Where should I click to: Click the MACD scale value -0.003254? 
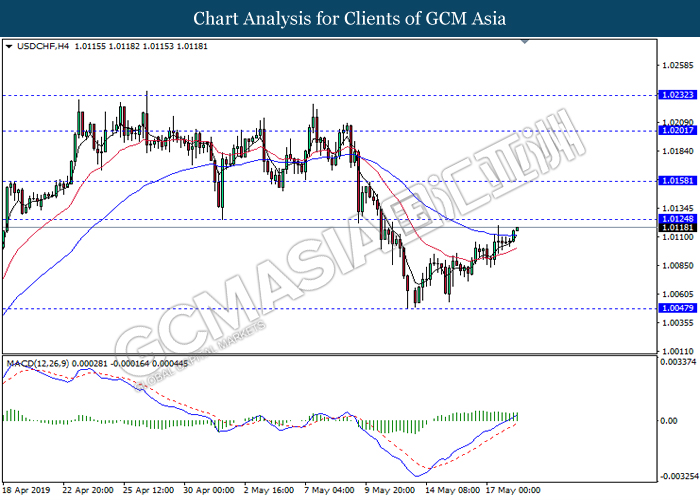pyautogui.click(x=679, y=476)
